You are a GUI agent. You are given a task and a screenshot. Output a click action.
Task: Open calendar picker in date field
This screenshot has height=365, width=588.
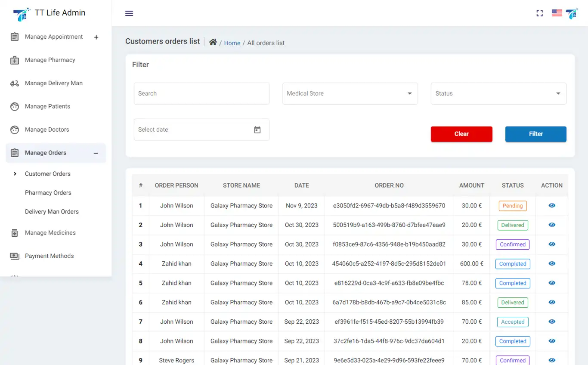coord(257,130)
